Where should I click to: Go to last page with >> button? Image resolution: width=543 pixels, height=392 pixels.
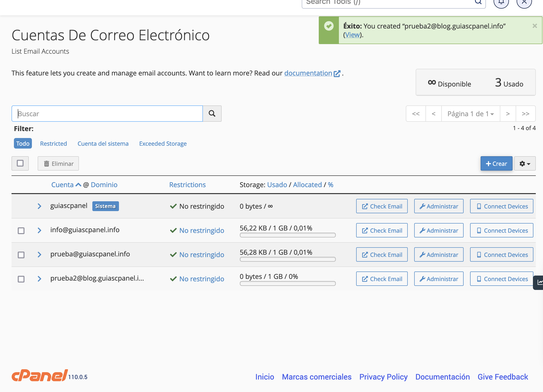click(525, 114)
